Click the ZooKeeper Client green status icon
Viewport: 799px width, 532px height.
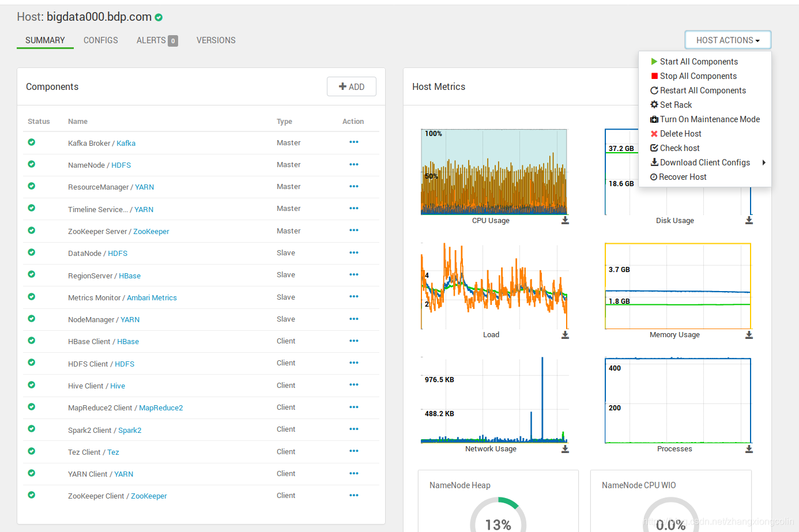coord(32,495)
